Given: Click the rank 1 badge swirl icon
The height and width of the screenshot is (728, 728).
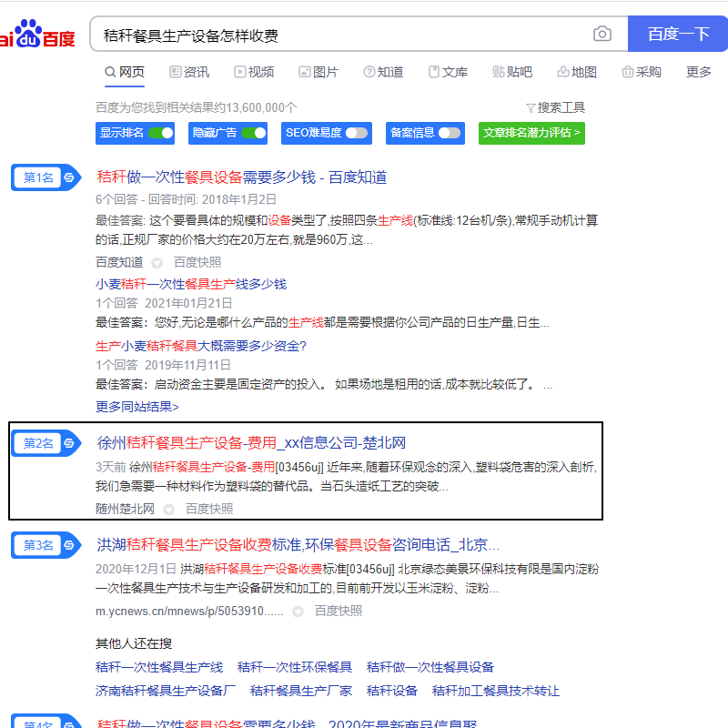Looking at the screenshot, I should coord(69,177).
